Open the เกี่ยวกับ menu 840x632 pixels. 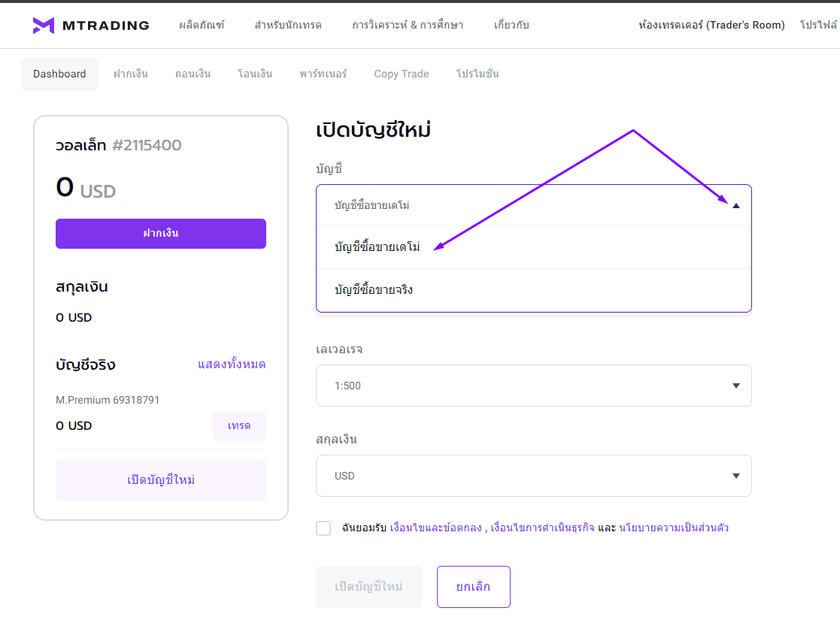coord(511,25)
